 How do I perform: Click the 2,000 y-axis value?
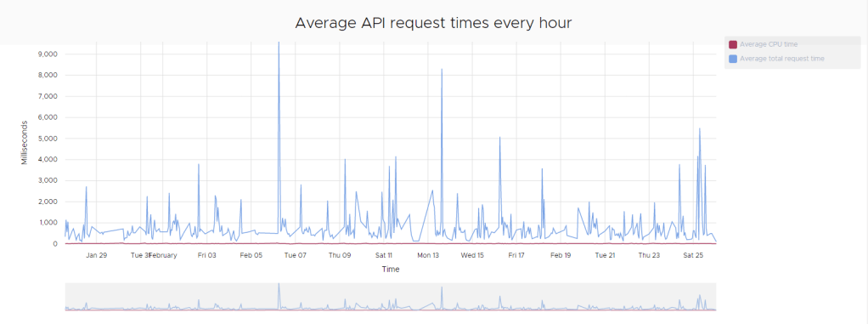tap(48, 202)
